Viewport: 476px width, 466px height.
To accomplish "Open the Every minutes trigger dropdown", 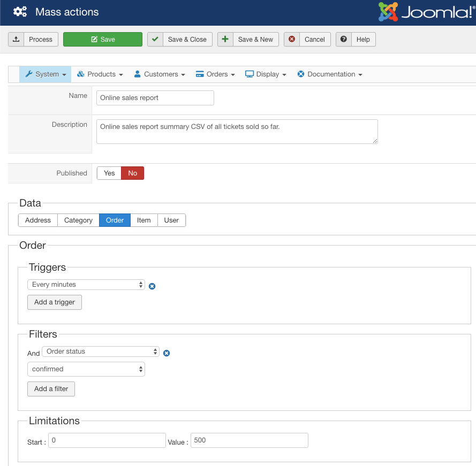I will (86, 285).
